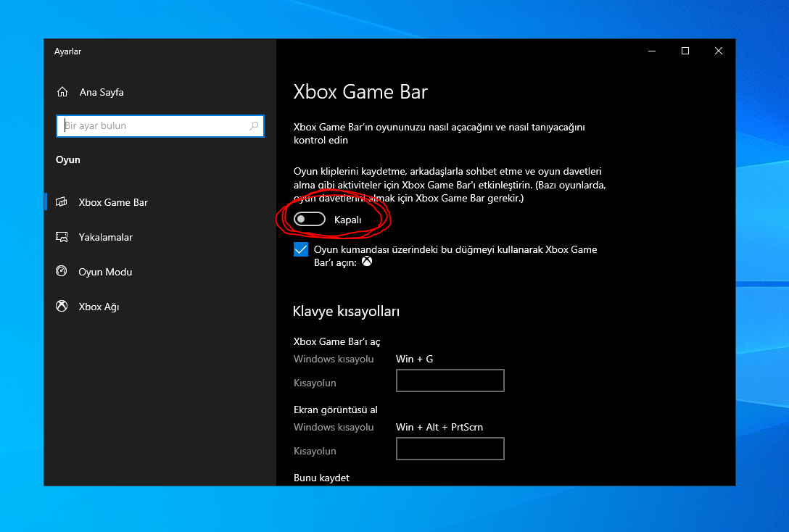Click the Win + Alt + PrtScrn text

pos(439,427)
